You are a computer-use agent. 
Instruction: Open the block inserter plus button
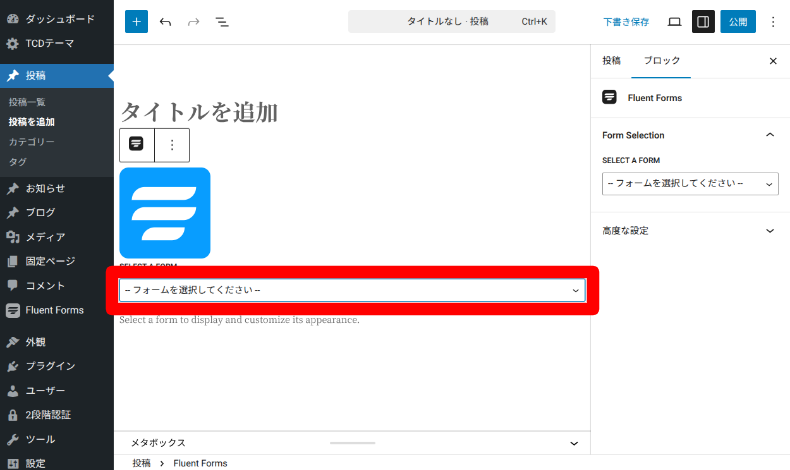coord(137,22)
